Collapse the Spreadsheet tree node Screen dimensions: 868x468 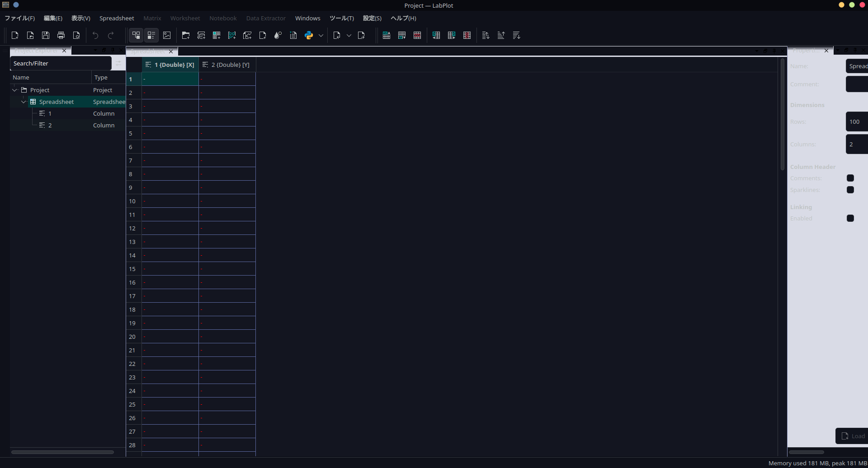(x=24, y=102)
